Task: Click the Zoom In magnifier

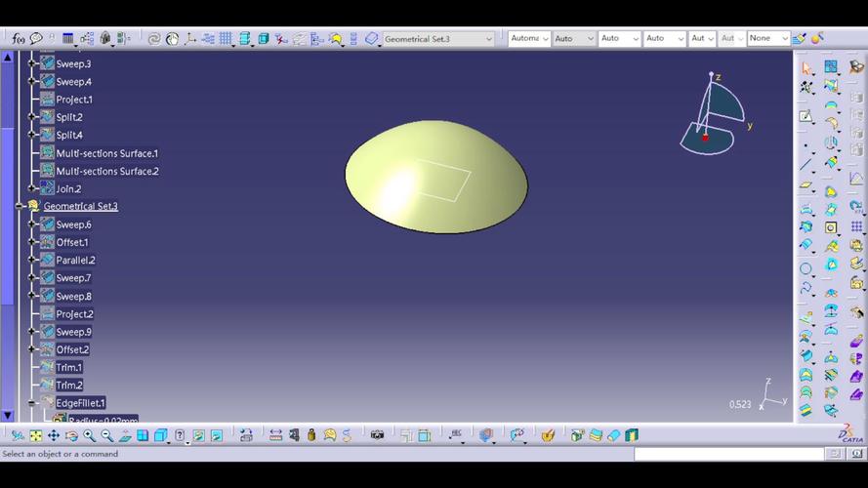Action: point(89,435)
